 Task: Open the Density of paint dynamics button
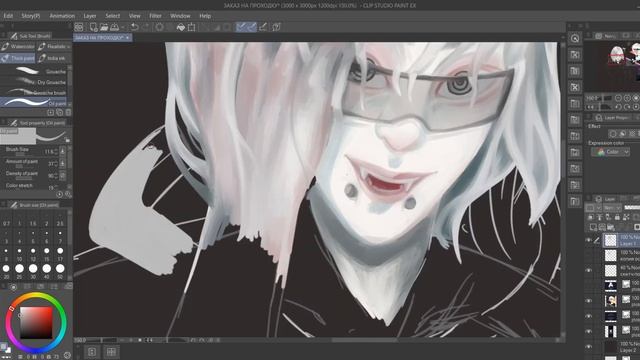tap(62, 176)
